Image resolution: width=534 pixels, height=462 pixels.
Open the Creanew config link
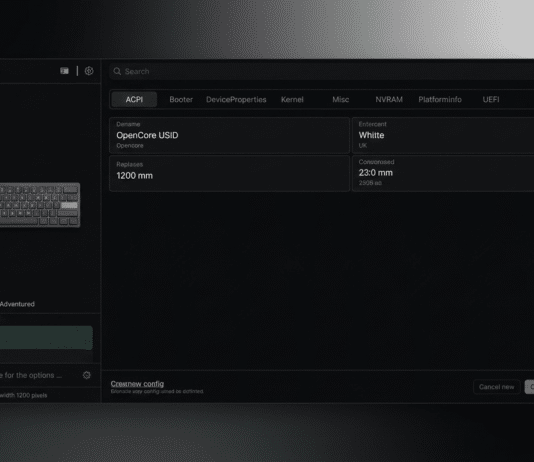tap(137, 384)
